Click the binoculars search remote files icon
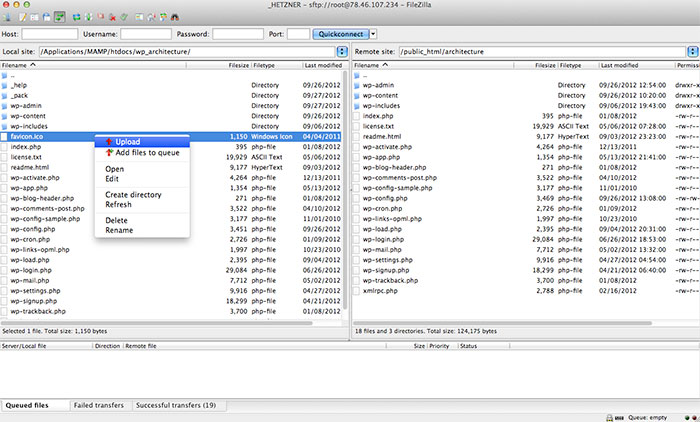 [175, 17]
